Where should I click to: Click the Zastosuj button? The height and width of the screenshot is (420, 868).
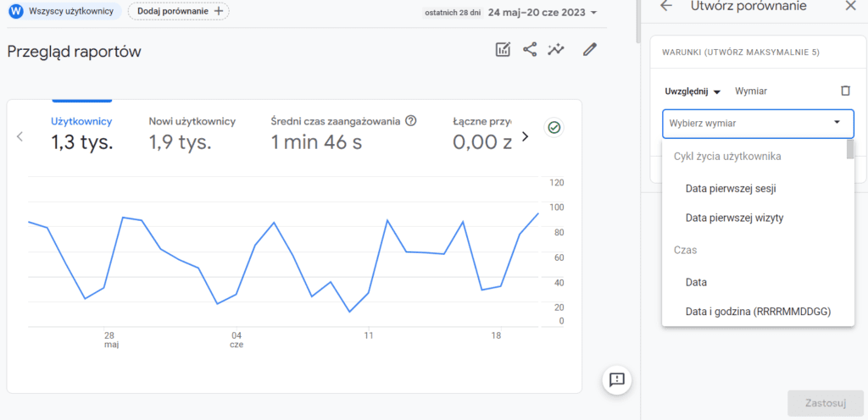point(826,403)
